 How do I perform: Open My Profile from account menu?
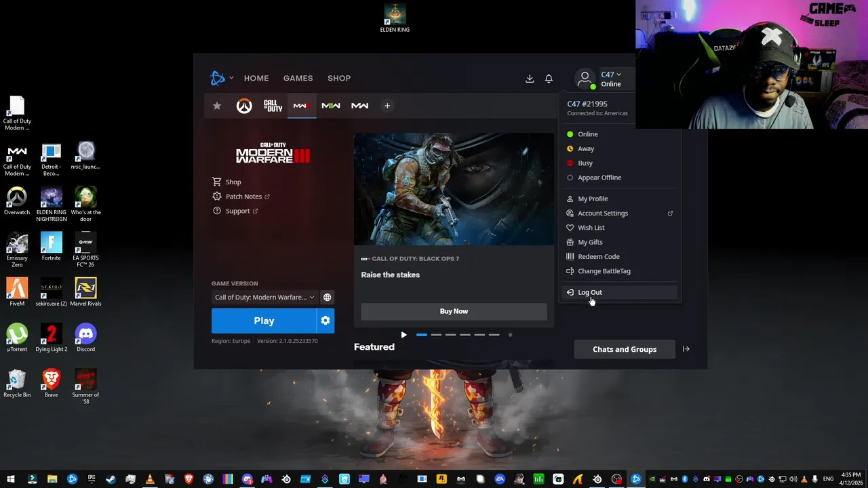coord(620,199)
